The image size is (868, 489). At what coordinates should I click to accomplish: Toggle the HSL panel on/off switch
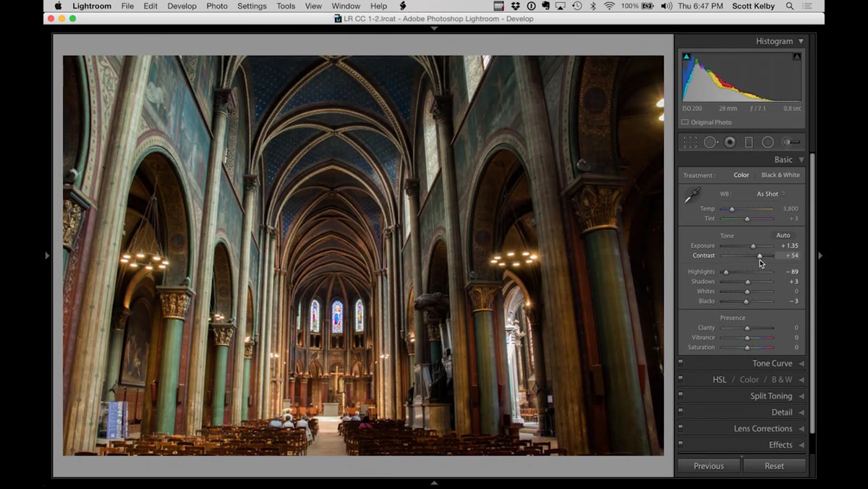[681, 380]
